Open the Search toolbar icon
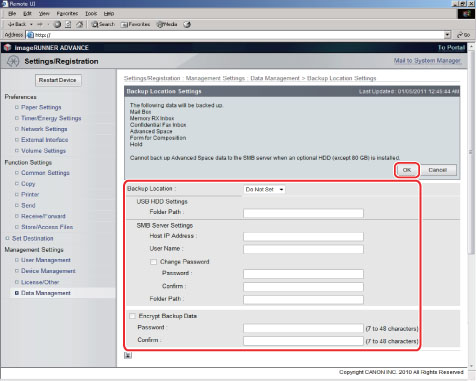Viewport: 476px width, 381px height. click(103, 24)
